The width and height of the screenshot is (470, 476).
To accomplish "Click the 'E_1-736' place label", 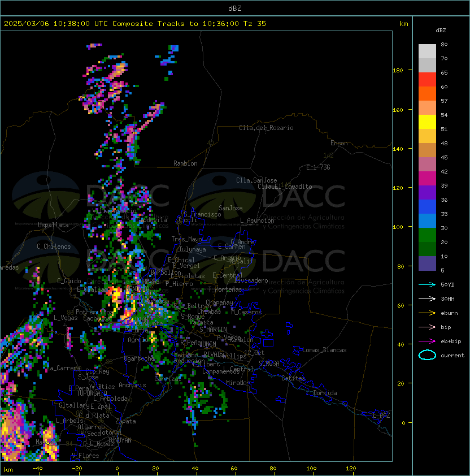I will pyautogui.click(x=318, y=167).
